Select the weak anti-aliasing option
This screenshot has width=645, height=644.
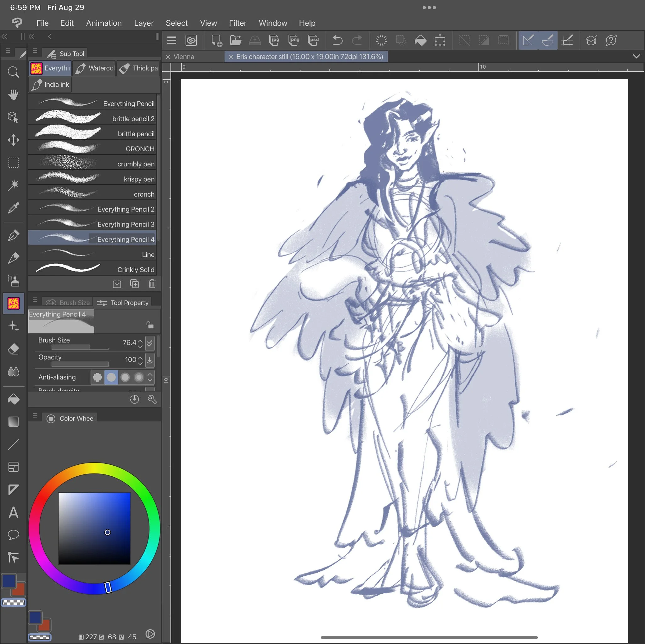111,377
